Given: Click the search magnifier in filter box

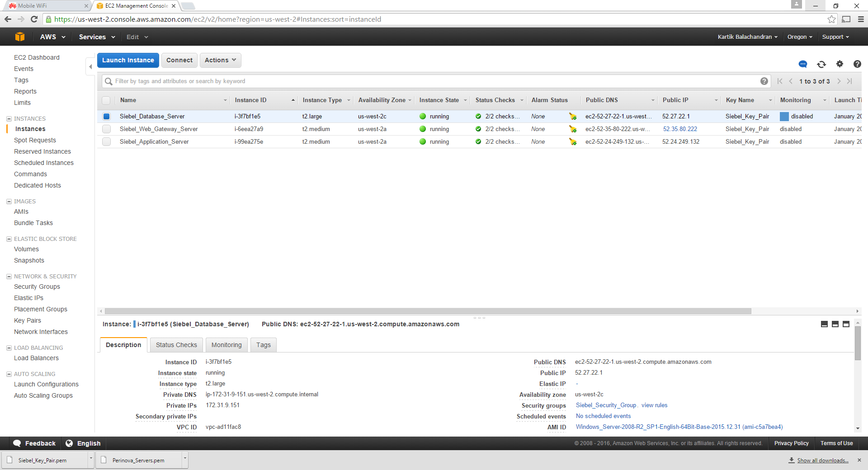Looking at the screenshot, I should point(108,81).
